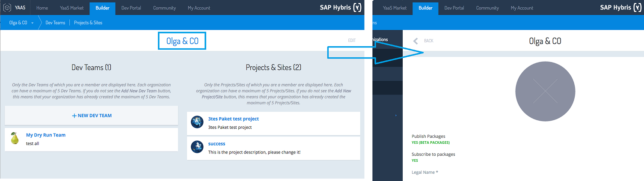Open Home tab in left window

point(42,8)
